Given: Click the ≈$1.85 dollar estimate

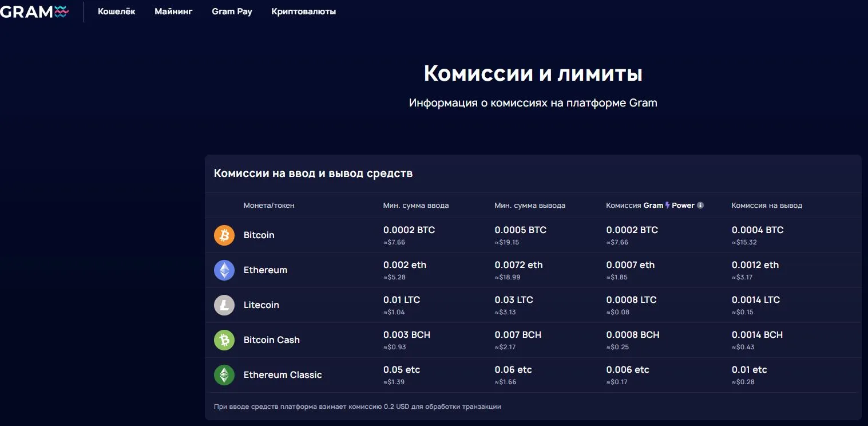Looking at the screenshot, I should 617,278.
